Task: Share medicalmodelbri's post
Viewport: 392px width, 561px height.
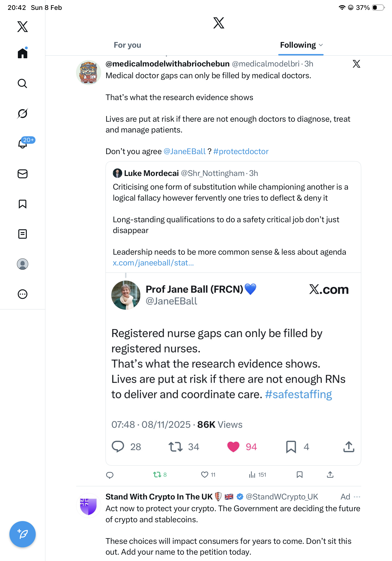Action: [x=330, y=475]
